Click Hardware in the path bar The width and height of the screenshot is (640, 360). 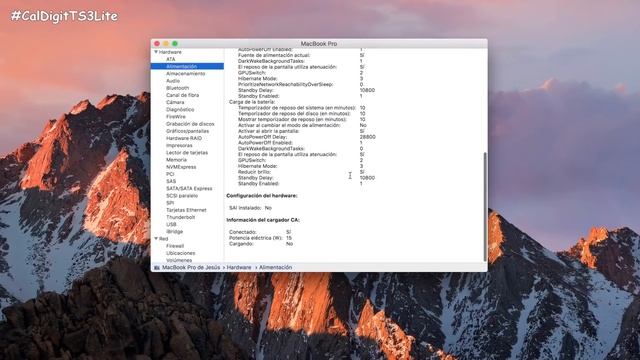[x=239, y=268]
